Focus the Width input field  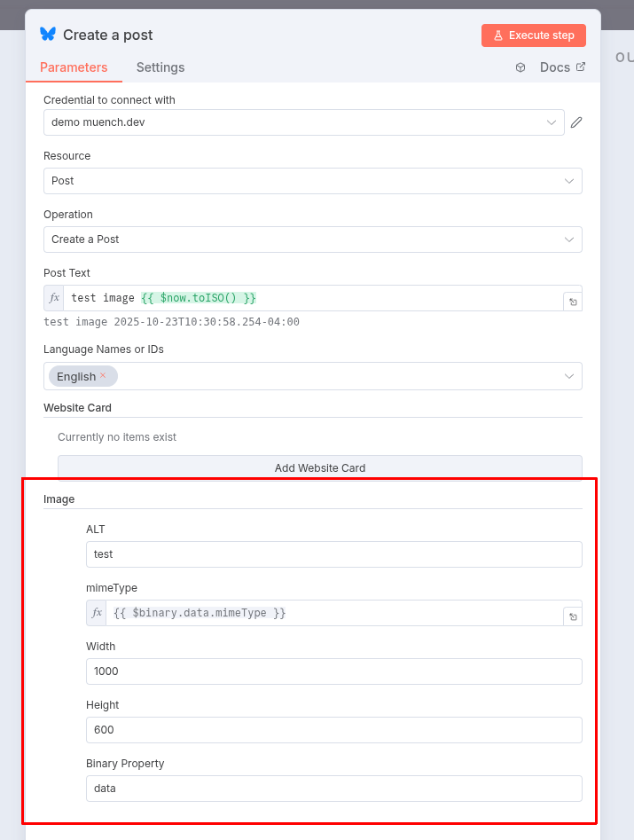333,671
